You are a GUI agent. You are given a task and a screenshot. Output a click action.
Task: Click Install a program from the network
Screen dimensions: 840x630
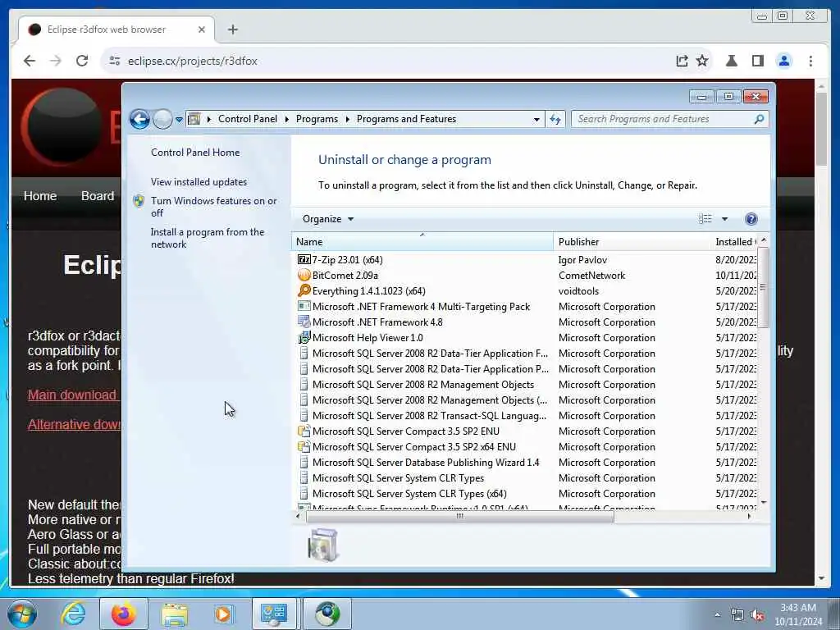pyautogui.click(x=208, y=238)
